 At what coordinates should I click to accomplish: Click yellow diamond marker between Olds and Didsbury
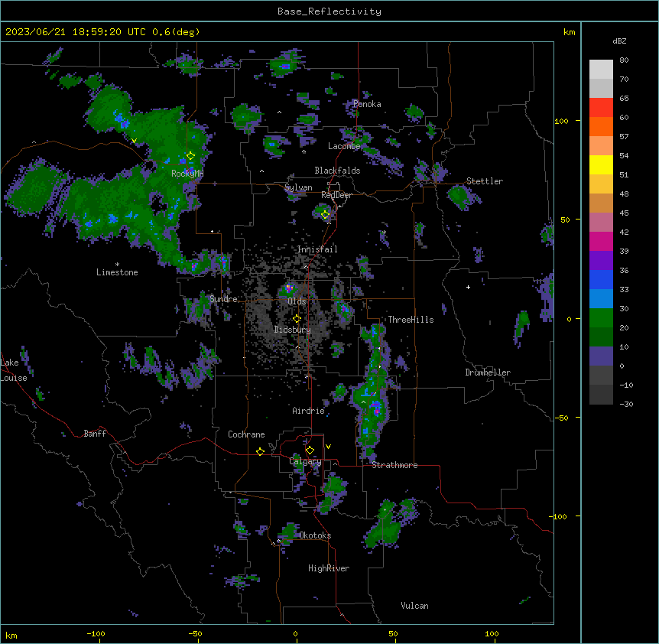(x=297, y=319)
